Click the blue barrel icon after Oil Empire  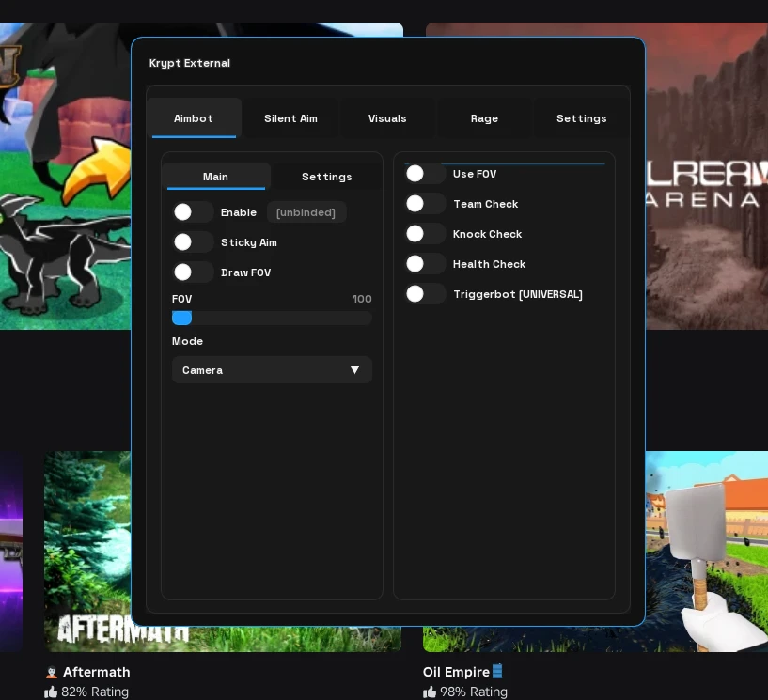[x=497, y=671]
